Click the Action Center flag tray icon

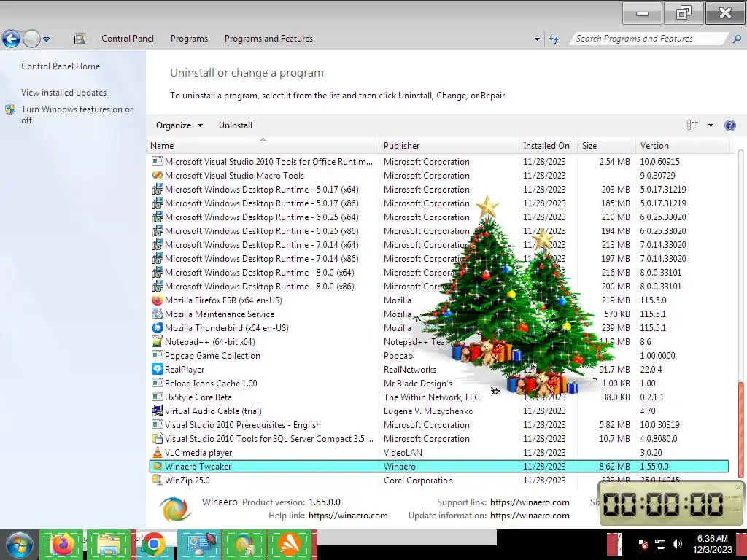click(642, 543)
